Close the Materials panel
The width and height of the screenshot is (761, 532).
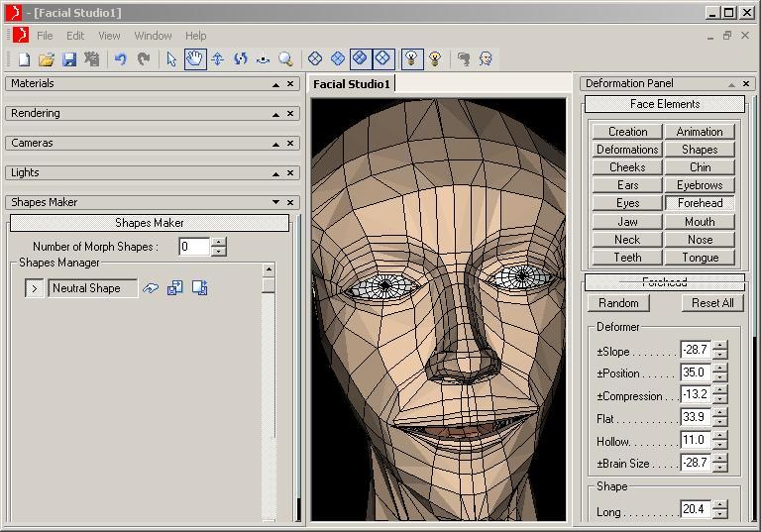point(290,83)
